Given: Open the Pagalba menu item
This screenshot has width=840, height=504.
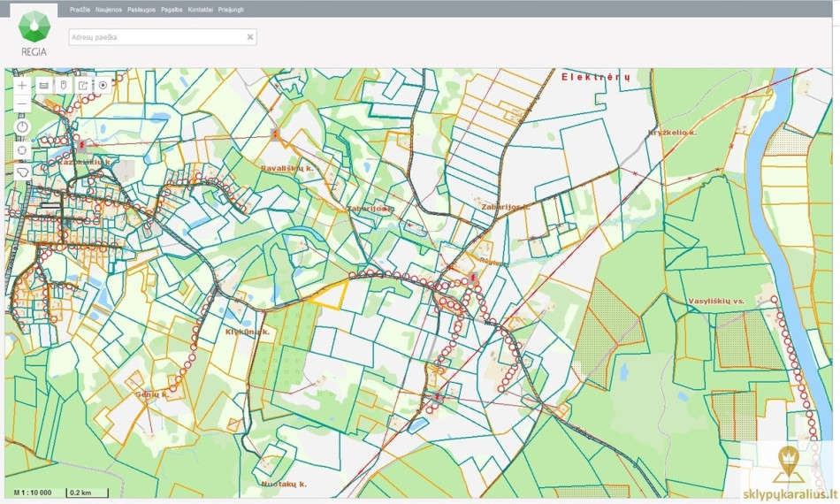Looking at the screenshot, I should [172, 10].
